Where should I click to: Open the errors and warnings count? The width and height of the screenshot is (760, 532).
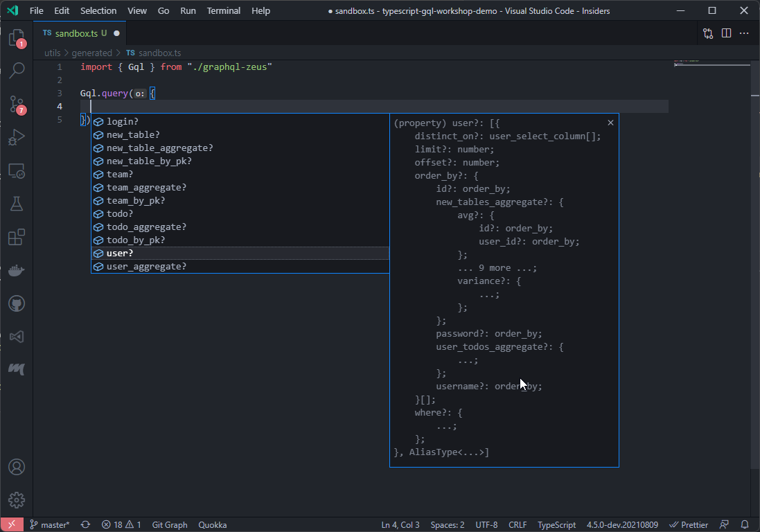tap(121, 525)
